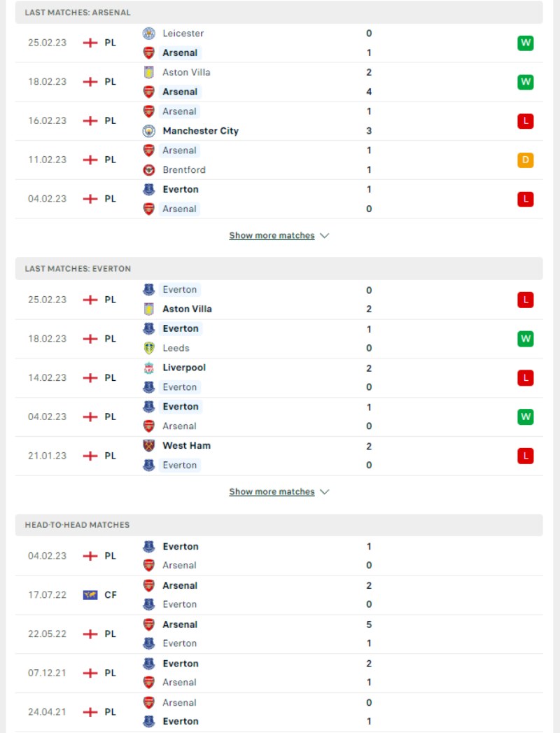Screen dimensions: 560x733
Task: Click the Leicester club crest icon
Action: (148, 33)
